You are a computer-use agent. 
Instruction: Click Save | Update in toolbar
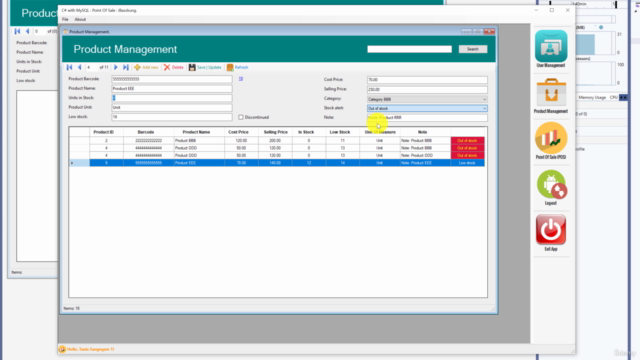tap(205, 67)
